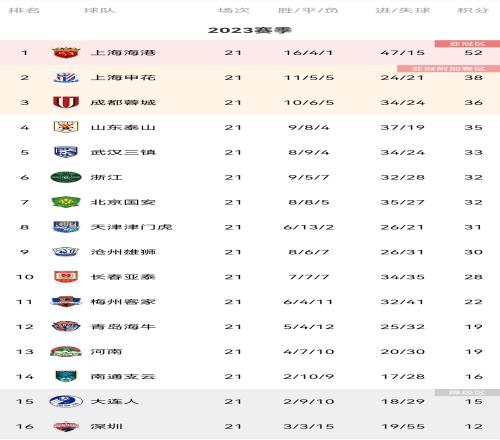Open the 浙江 green oval logo
500x440 pixels.
click(66, 177)
